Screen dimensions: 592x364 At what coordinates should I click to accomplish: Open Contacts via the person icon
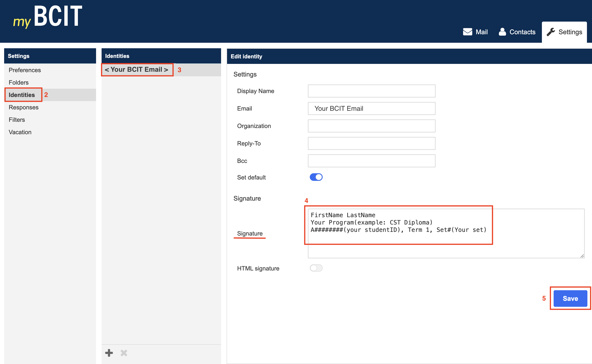tap(502, 32)
